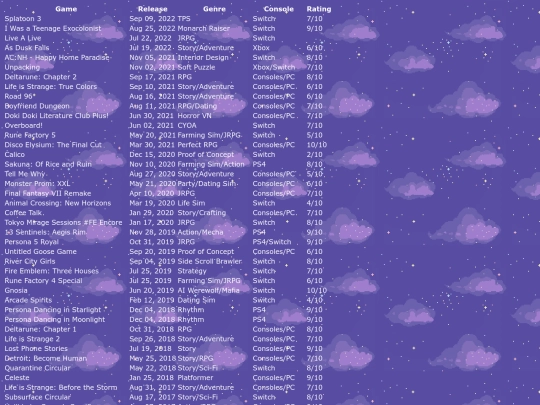
Task: Select Disco Elysium: The Final Cut
Action: pos(53,145)
